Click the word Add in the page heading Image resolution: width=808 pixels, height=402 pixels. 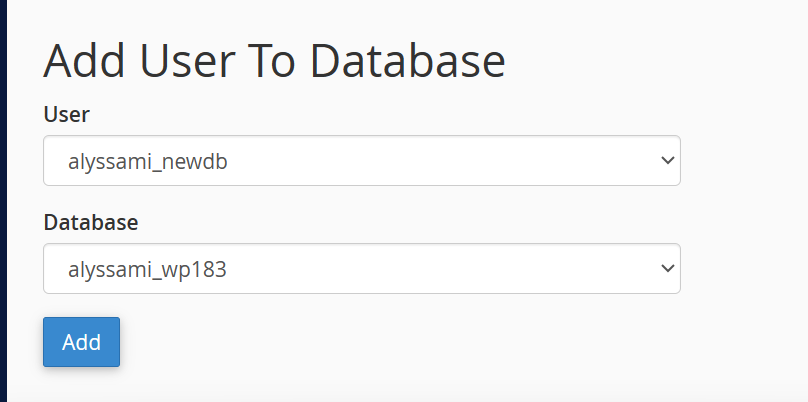point(82,61)
